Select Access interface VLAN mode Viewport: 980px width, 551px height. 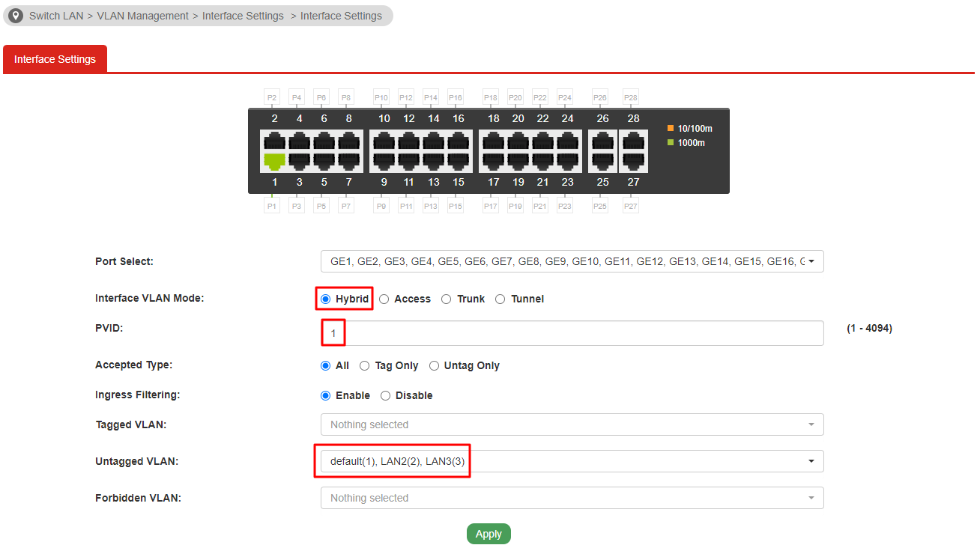pyautogui.click(x=384, y=299)
